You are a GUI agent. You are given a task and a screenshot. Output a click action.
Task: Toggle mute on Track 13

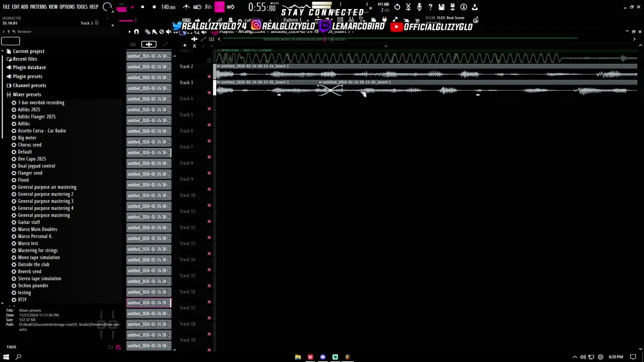[209, 253]
